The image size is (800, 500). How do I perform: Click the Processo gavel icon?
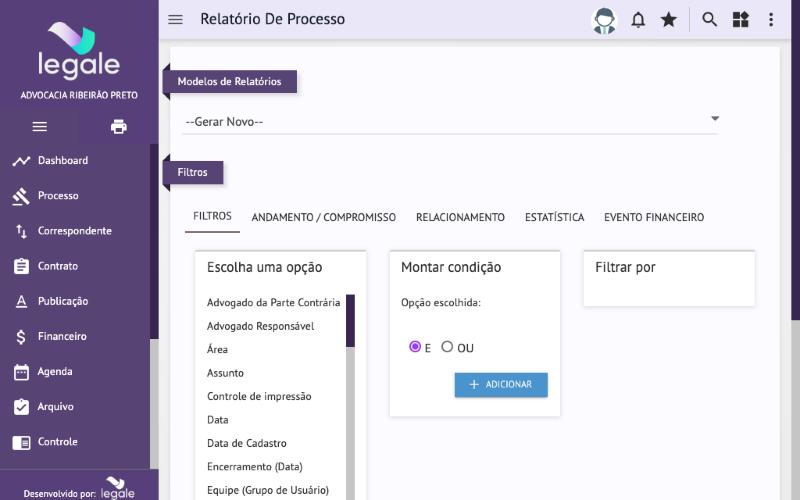[21, 196]
